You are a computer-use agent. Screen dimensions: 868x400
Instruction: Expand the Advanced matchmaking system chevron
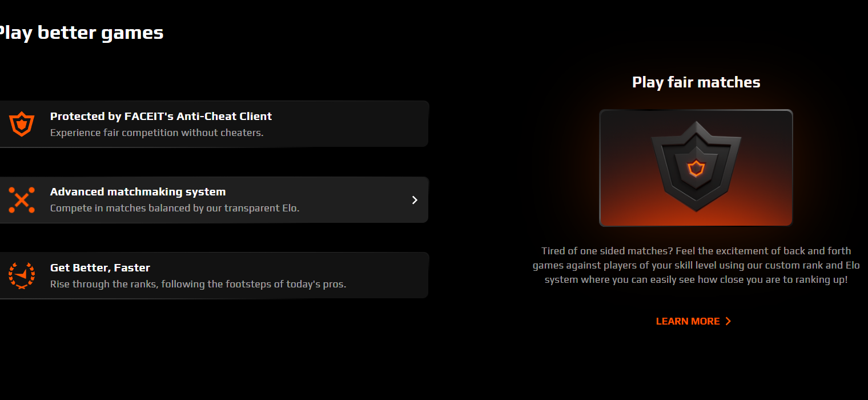point(415,200)
